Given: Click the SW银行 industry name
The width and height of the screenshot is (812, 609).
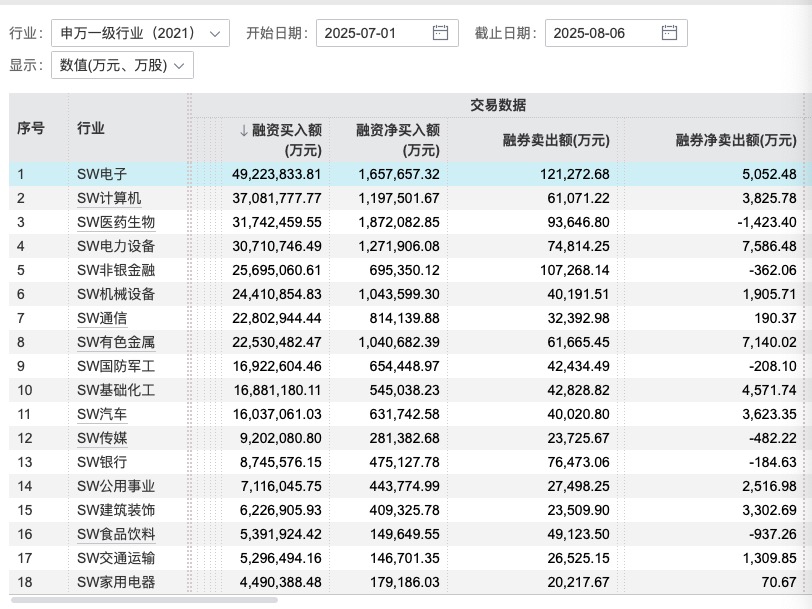Looking at the screenshot, I should tap(102, 463).
